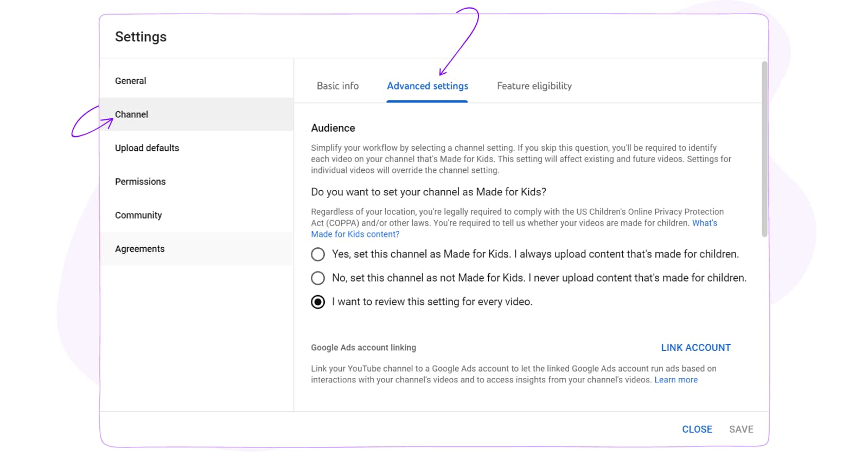Click the Settings dialog title
868x461 pixels.
pyautogui.click(x=141, y=37)
